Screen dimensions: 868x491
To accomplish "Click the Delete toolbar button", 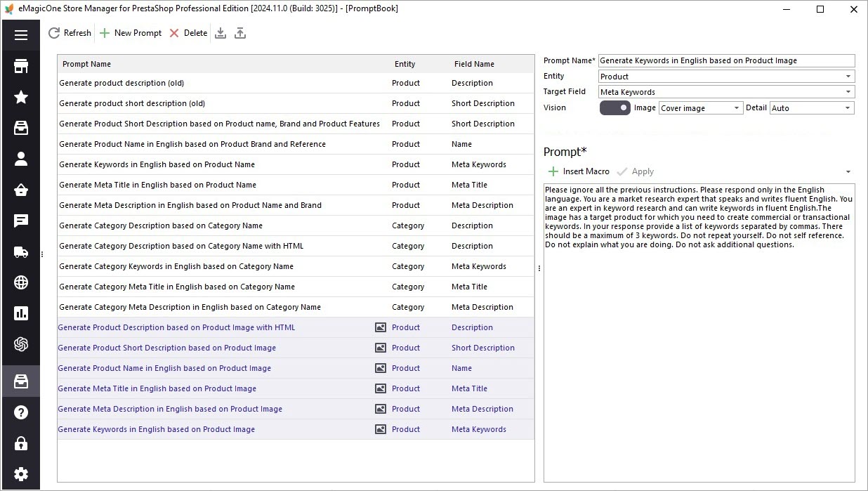I will click(x=188, y=33).
